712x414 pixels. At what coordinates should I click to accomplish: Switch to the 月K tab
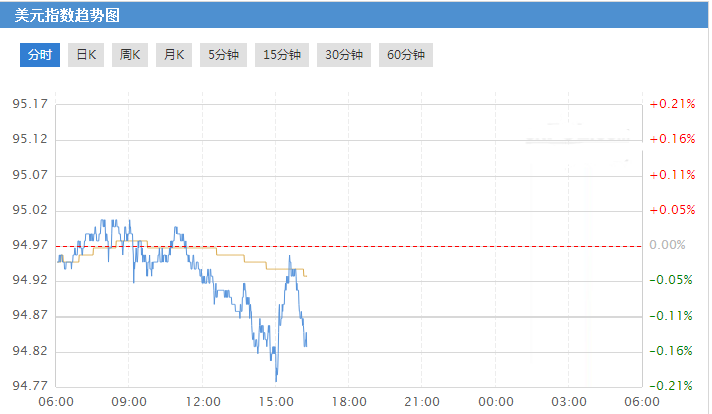174,55
